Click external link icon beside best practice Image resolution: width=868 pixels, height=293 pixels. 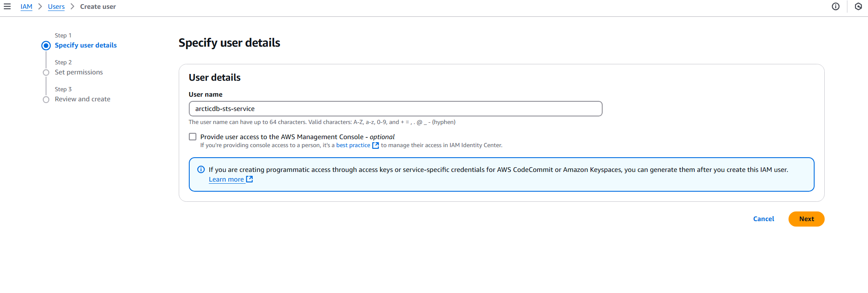pyautogui.click(x=376, y=145)
